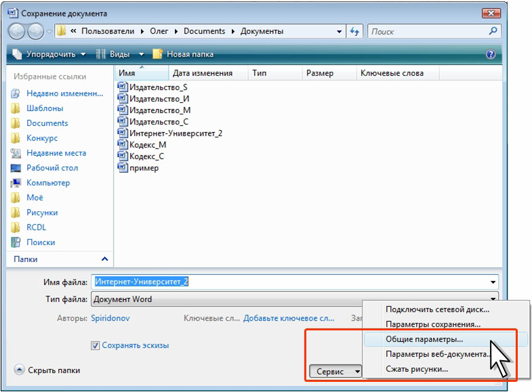This screenshot has height=392, width=532.
Task: Open the Тип файла combo box
Action: click(x=295, y=299)
